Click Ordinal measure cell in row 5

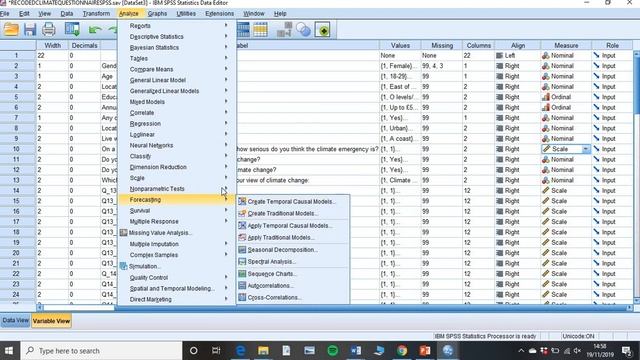pyautogui.click(x=566, y=97)
